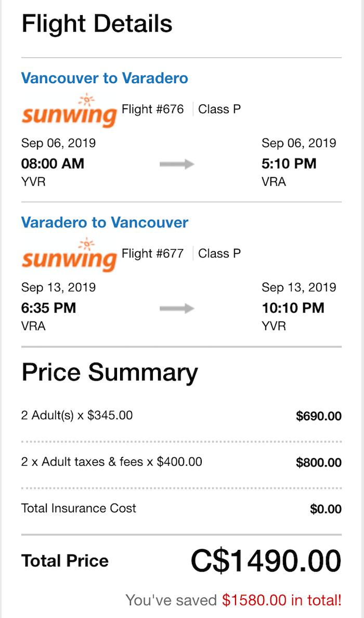Open the Vancouver to Varadero link
This screenshot has height=618, width=364.
click(x=105, y=78)
